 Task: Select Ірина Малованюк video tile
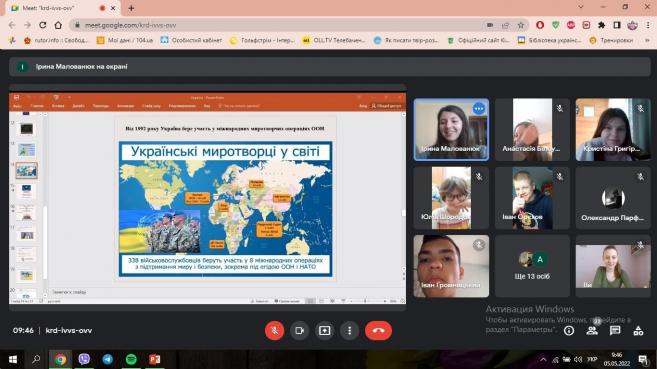pyautogui.click(x=451, y=129)
